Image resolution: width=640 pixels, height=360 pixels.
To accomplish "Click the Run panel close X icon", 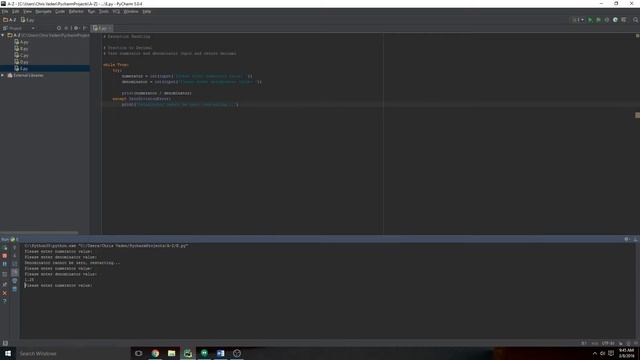I will point(4,293).
